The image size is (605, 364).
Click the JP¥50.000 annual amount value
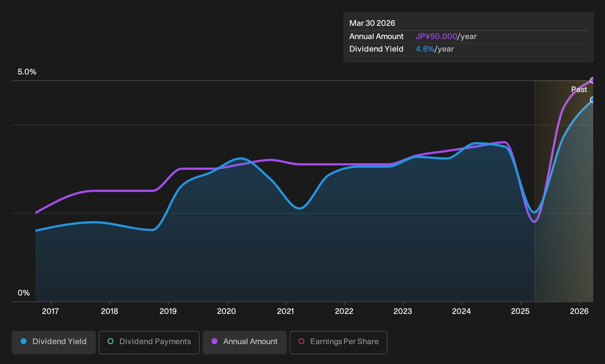click(x=436, y=36)
